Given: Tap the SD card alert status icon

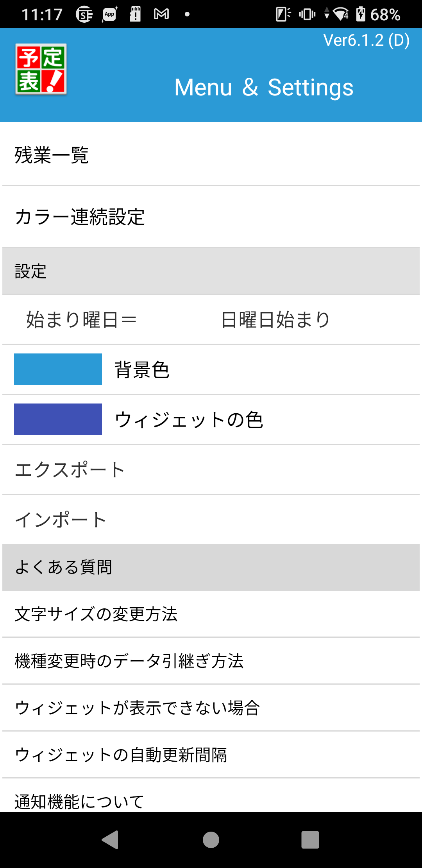Looking at the screenshot, I should click(135, 14).
